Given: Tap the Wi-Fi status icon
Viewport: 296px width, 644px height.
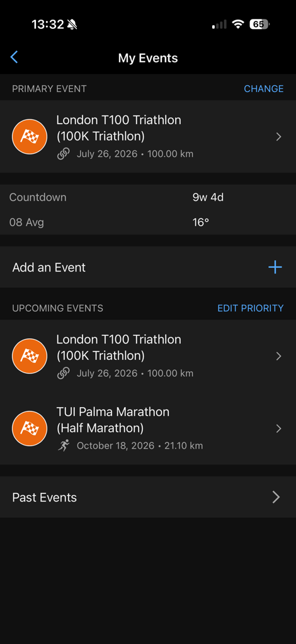Looking at the screenshot, I should (237, 25).
